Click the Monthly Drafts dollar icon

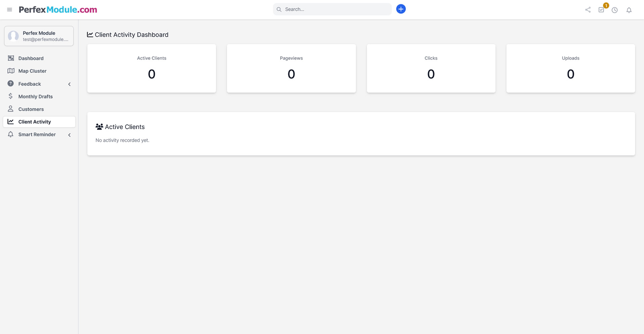pos(11,96)
